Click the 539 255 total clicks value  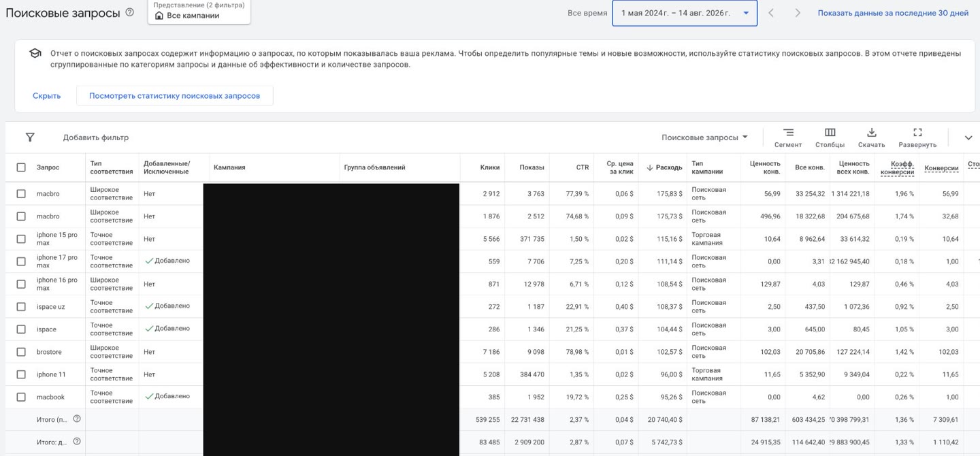(487, 420)
